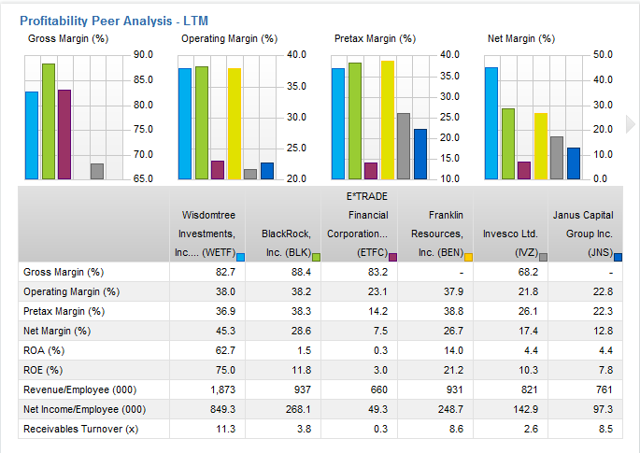Click the JNS dark blue legend swatch
This screenshot has width=640, height=453.
618,257
